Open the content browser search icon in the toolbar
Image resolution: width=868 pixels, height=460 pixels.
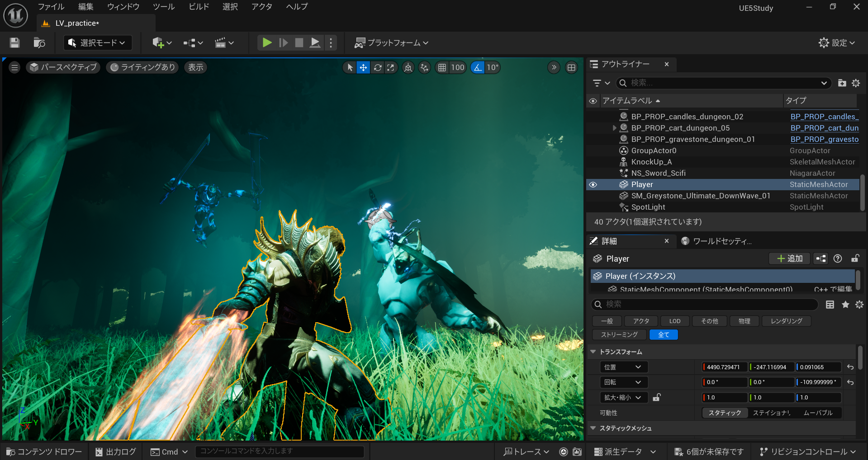[x=39, y=42]
